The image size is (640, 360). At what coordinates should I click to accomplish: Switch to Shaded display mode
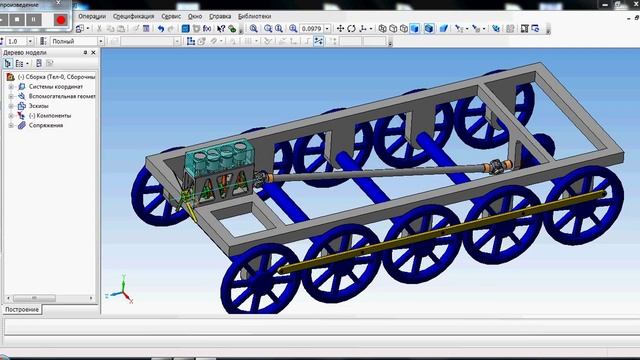[x=415, y=29]
